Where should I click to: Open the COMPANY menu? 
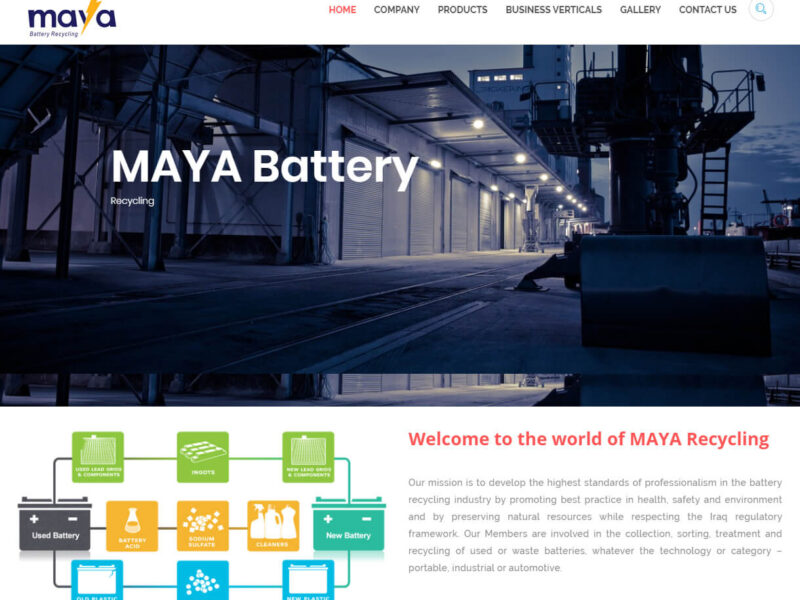point(396,10)
